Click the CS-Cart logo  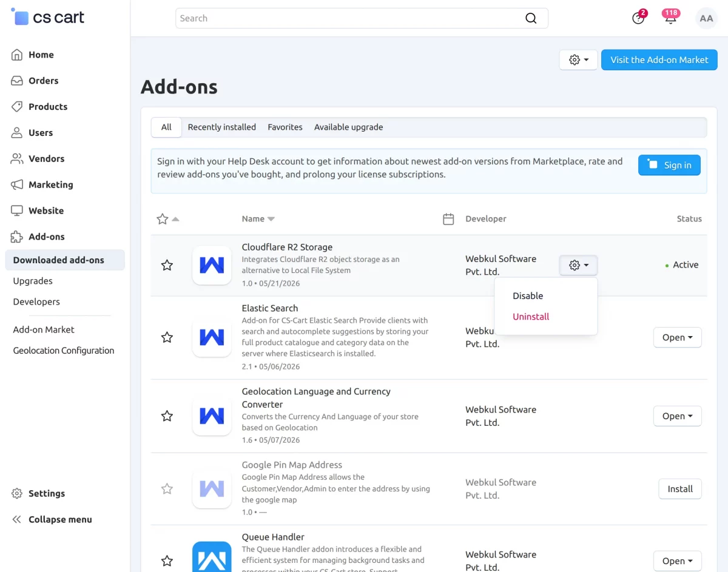coord(48,18)
